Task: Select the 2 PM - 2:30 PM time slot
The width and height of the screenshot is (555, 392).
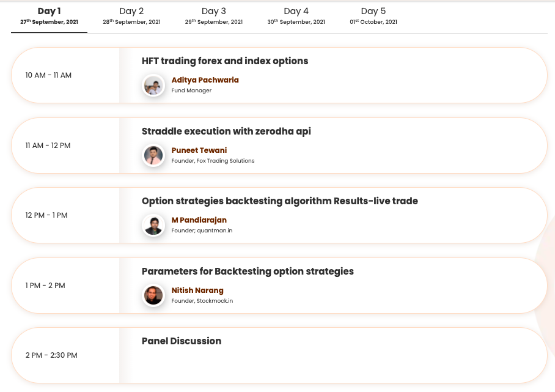Action: pyautogui.click(x=51, y=355)
